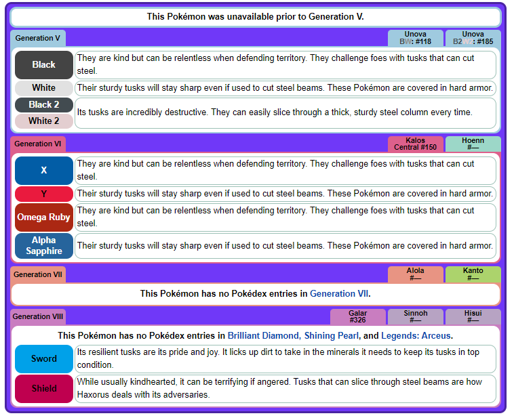Click the Galar #326 Pokédex box
514x420 pixels.
pyautogui.click(x=357, y=317)
